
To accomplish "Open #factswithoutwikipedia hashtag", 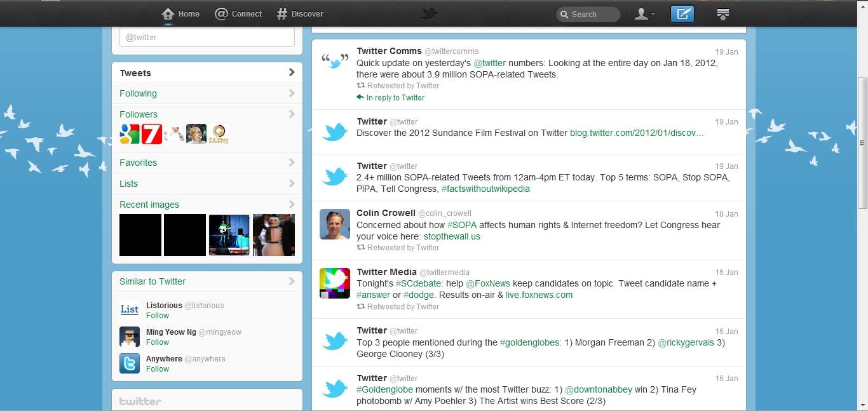I will (x=485, y=189).
